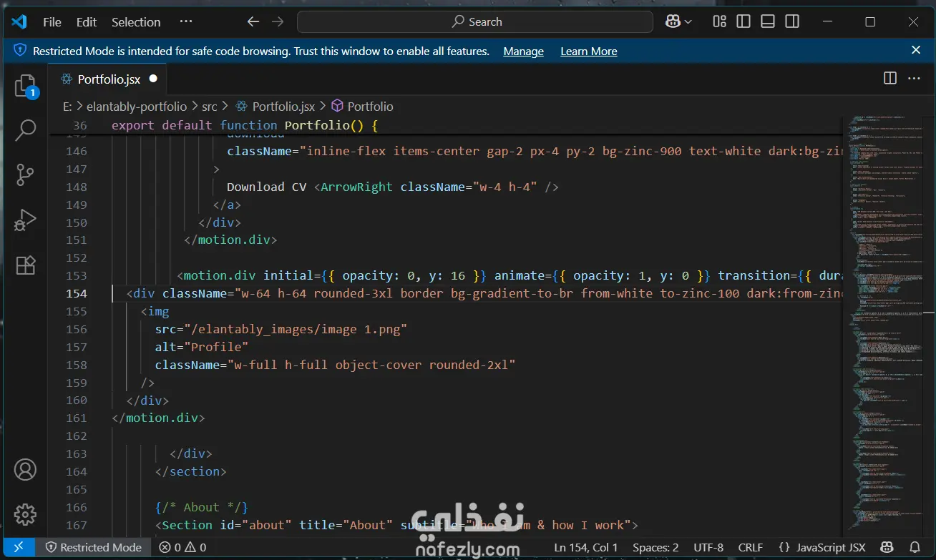936x560 pixels.
Task: Click elantably-portfolio breadcrumb
Action: pos(137,107)
